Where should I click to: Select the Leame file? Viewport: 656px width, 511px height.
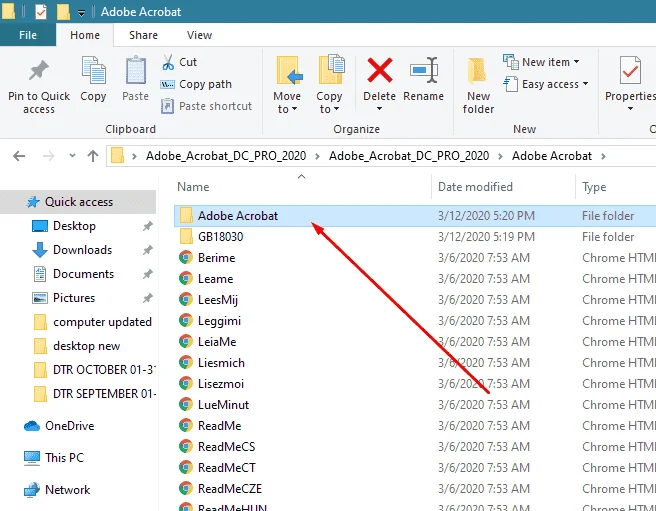215,279
